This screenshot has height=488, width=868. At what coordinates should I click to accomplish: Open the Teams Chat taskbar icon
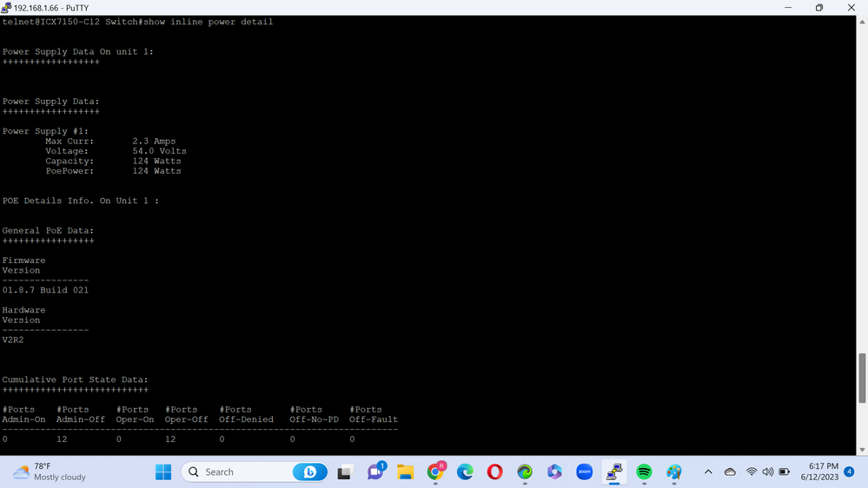(x=375, y=472)
